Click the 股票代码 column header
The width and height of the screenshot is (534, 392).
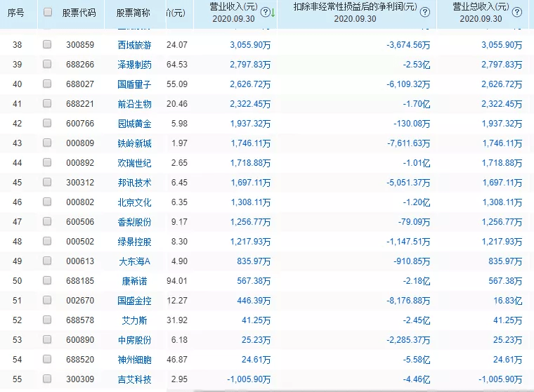click(x=79, y=13)
